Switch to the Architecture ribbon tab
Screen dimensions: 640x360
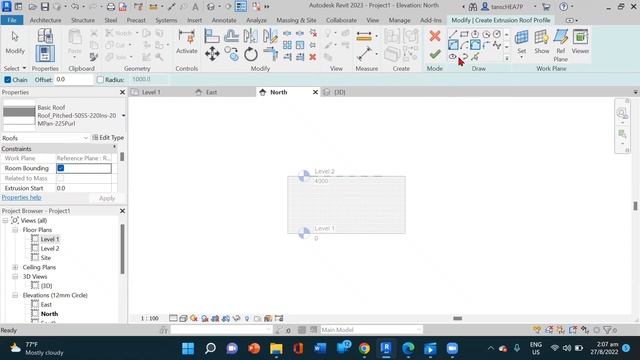click(x=45, y=20)
